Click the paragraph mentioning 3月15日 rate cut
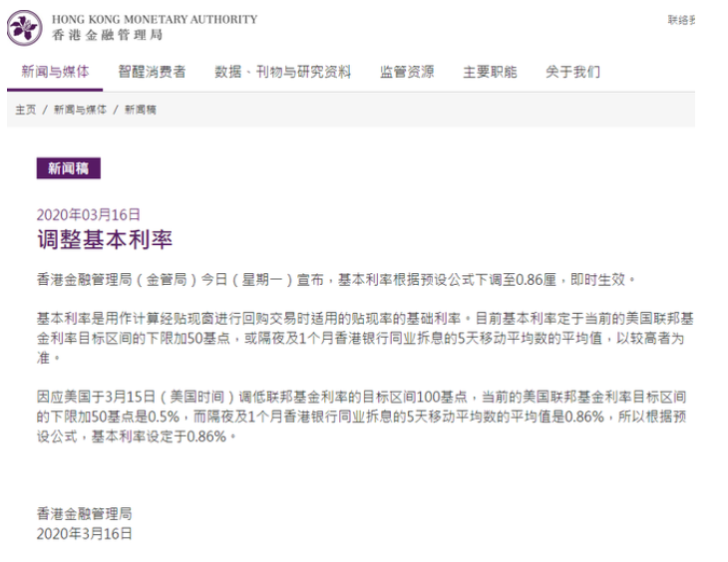 (362, 417)
